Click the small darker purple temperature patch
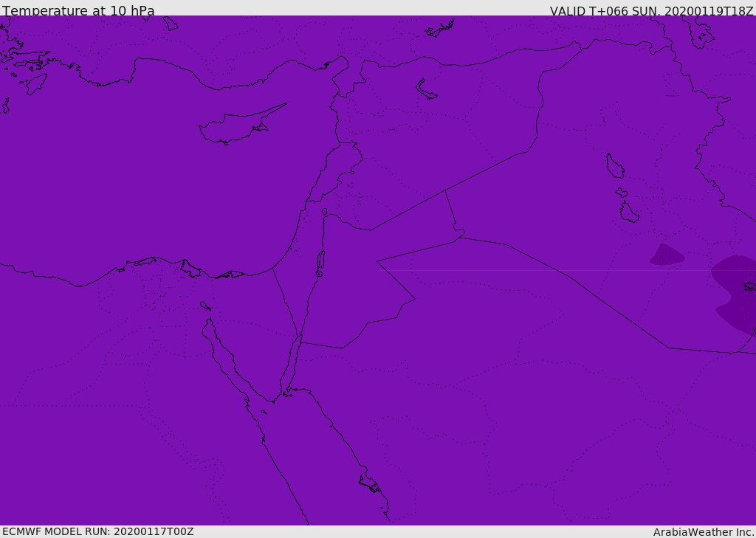The height and width of the screenshot is (538, 756). [x=667, y=255]
